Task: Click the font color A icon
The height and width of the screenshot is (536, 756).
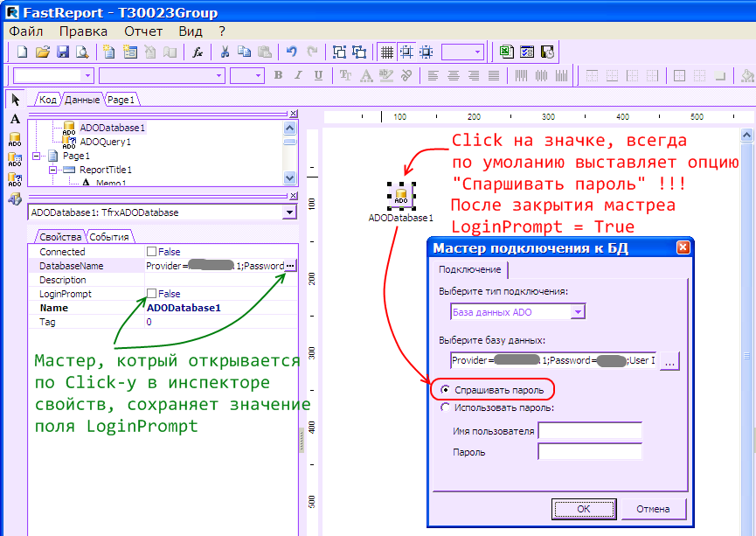Action: click(366, 75)
